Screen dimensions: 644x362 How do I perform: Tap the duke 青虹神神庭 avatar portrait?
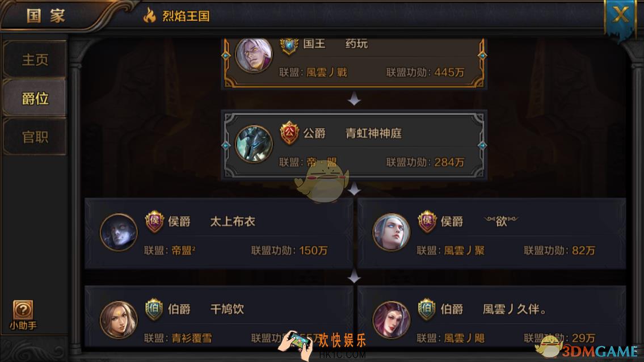tap(254, 144)
